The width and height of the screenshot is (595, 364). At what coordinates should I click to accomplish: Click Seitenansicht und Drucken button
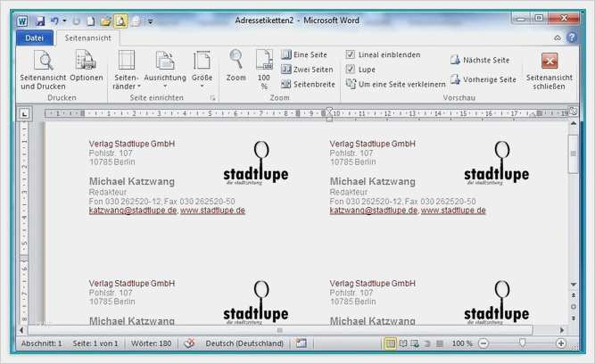[43, 70]
